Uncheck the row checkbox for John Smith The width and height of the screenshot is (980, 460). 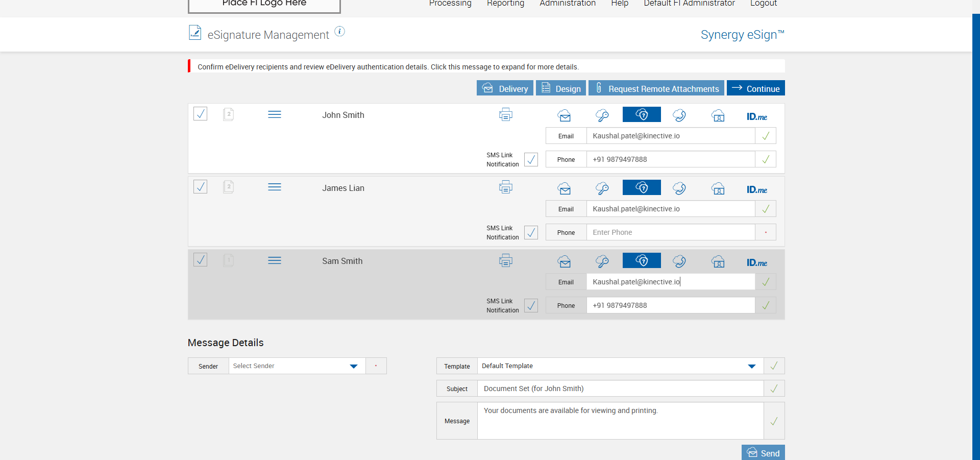(x=201, y=113)
